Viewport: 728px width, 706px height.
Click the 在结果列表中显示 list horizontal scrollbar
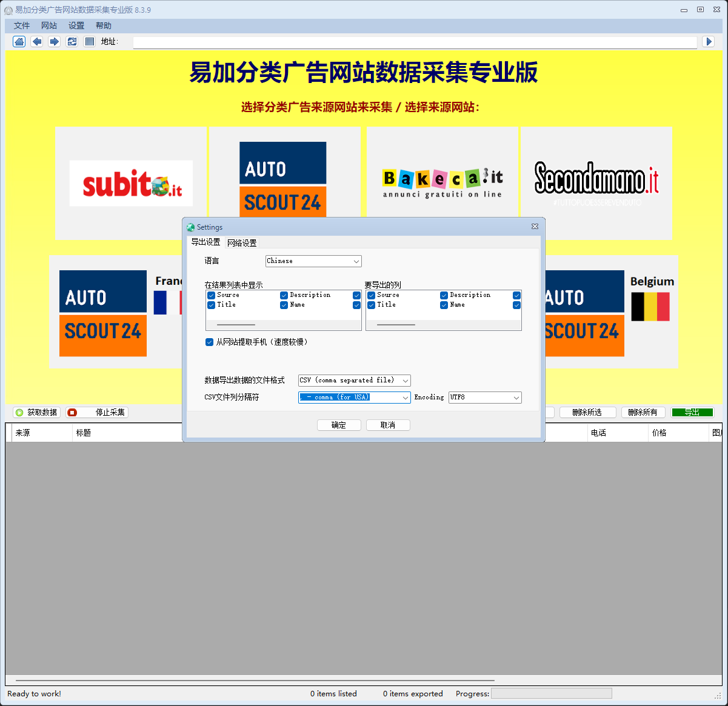tap(236, 325)
